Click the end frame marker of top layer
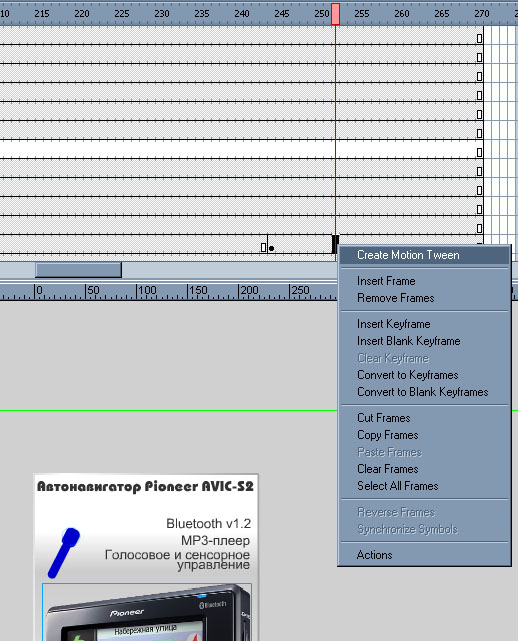Screen dimensions: 518x641 pos(480,39)
